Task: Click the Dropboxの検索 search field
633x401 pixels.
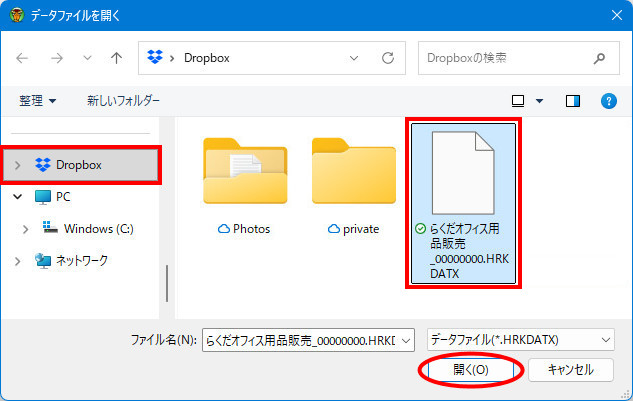Action: (x=505, y=58)
